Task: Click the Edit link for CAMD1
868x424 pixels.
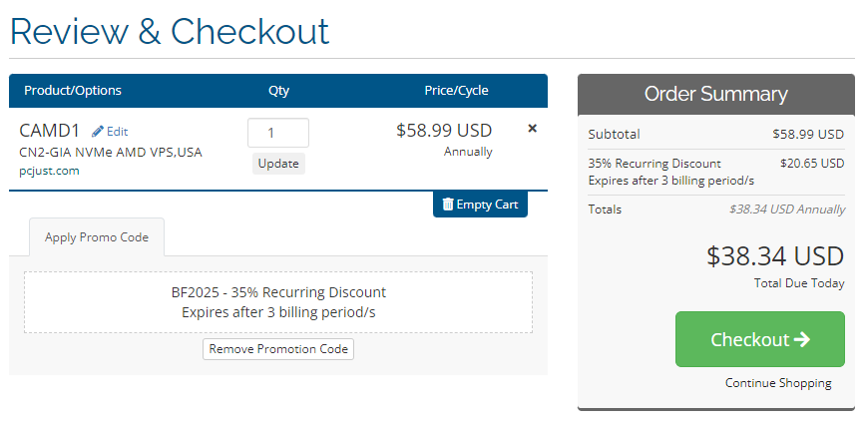Action: tap(117, 132)
